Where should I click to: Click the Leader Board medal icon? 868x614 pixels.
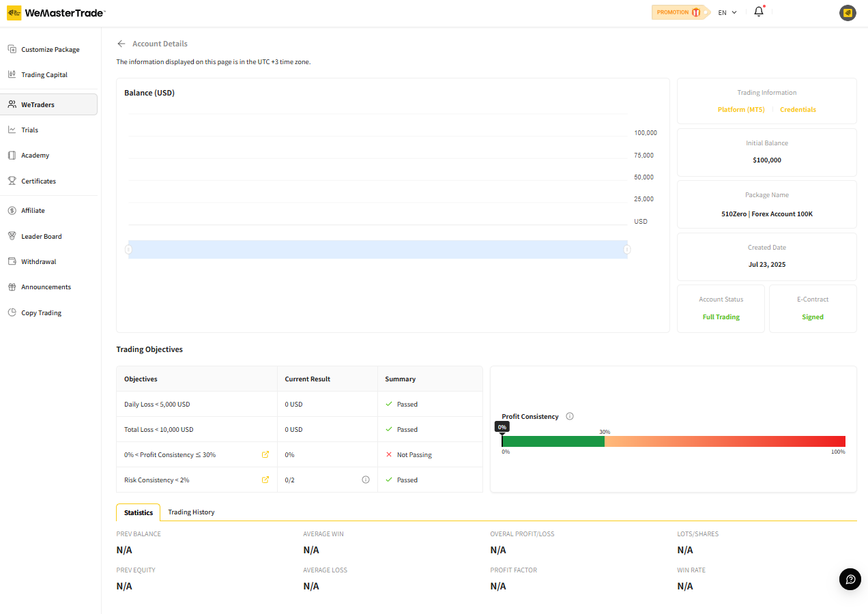click(12, 236)
